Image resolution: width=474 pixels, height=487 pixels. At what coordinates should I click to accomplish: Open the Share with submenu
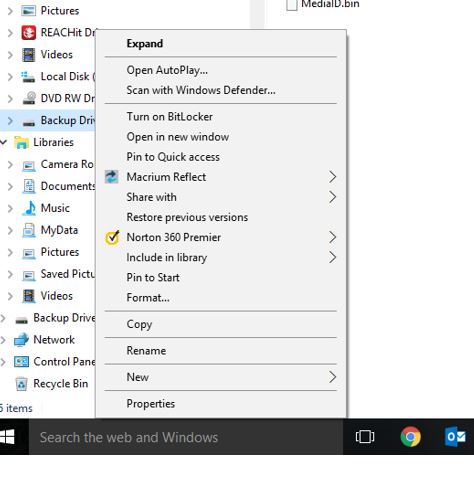221,197
